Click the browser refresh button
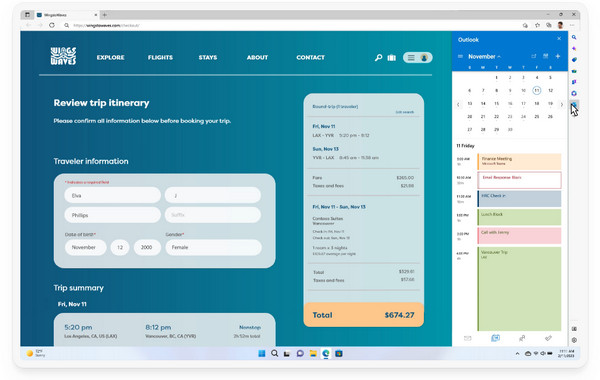The width and height of the screenshot is (600, 380). [x=52, y=25]
